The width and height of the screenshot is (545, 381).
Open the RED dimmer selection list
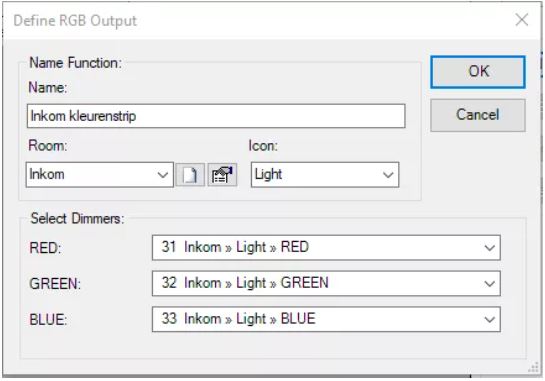(x=326, y=248)
